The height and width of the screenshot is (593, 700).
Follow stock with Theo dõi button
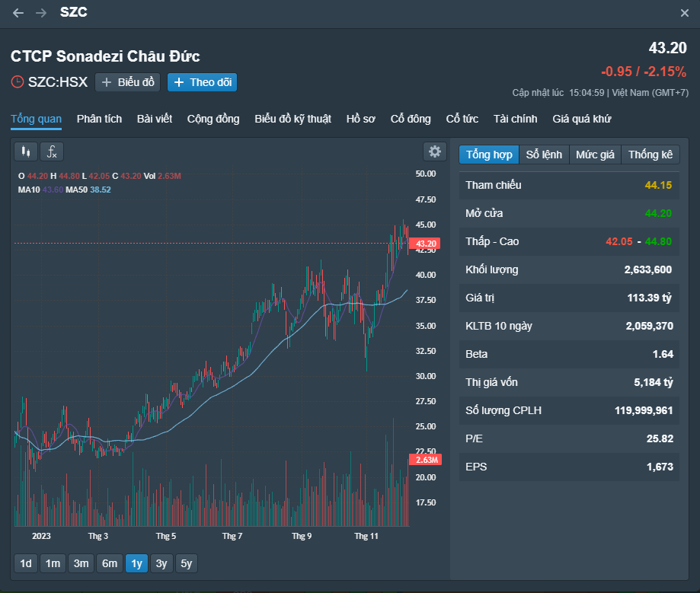pyautogui.click(x=203, y=82)
